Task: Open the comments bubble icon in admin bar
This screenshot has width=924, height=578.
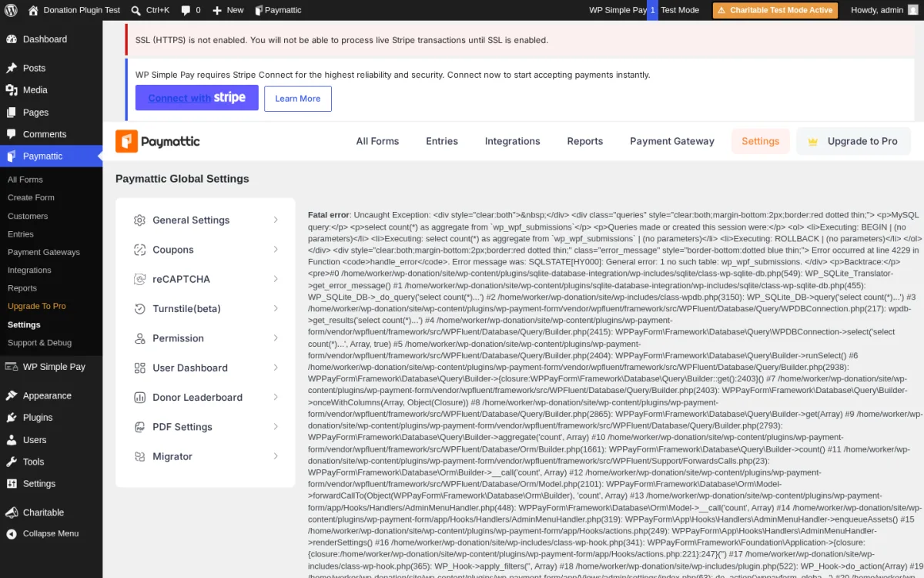Action: click(x=186, y=11)
